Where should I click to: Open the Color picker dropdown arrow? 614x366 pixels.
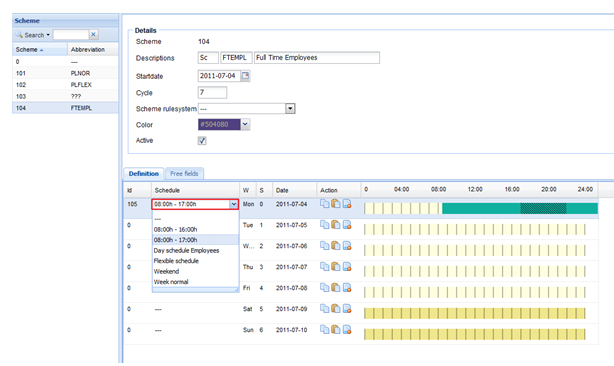[245, 124]
